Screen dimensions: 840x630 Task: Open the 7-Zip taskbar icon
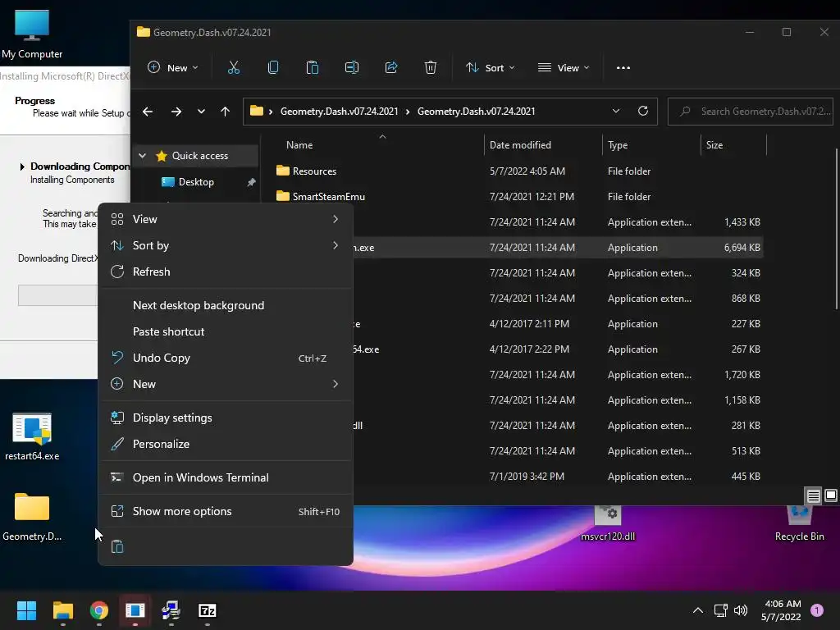pos(208,610)
